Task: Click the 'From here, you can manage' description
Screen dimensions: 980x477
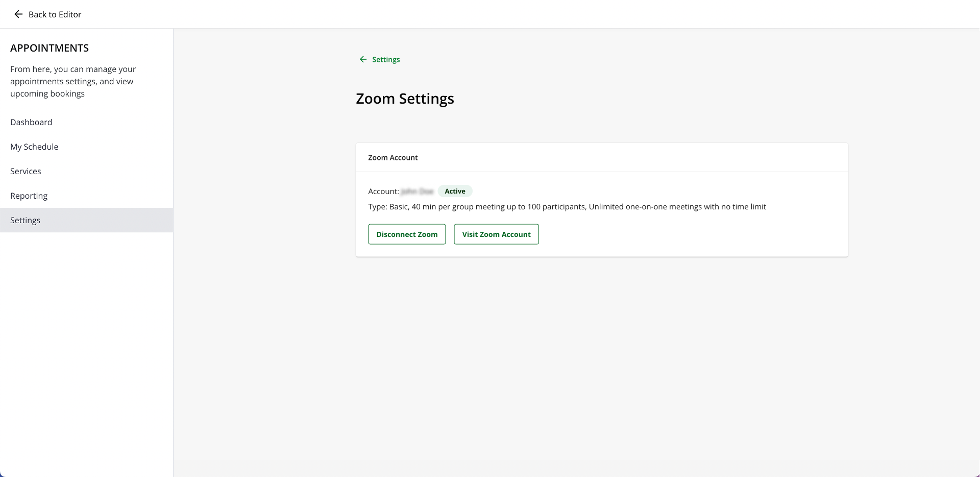Action: click(73, 81)
